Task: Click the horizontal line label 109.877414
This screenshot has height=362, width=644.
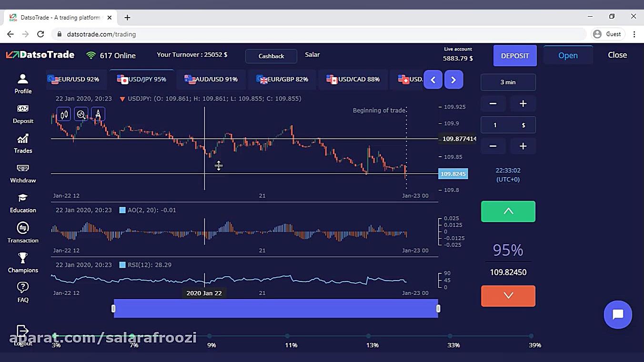Action: [459, 139]
